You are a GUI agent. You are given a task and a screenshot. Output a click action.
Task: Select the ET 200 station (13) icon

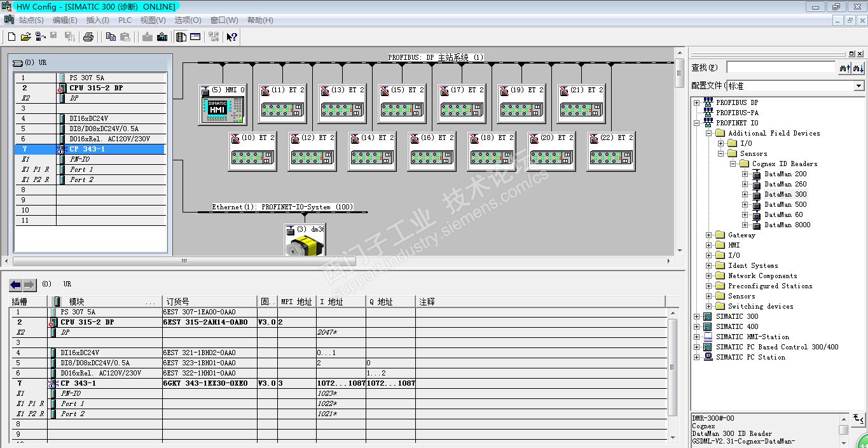click(342, 104)
